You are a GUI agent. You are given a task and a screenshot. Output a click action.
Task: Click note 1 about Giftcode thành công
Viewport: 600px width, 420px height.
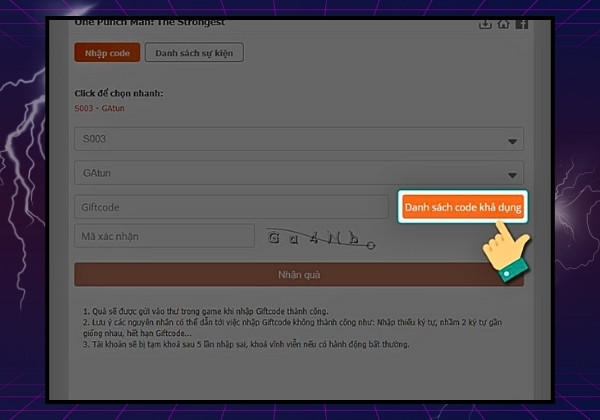(205, 311)
